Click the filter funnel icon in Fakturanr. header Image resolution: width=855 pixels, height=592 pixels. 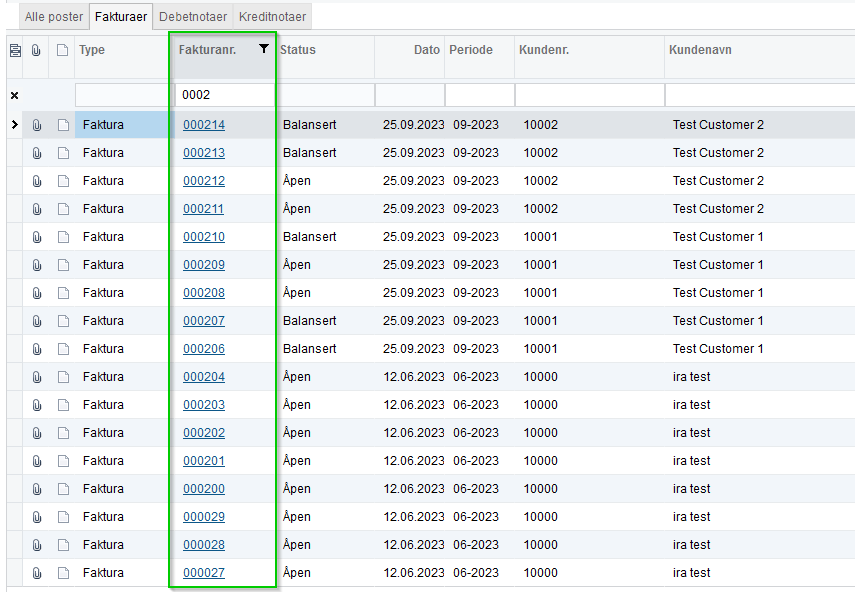[x=264, y=49]
